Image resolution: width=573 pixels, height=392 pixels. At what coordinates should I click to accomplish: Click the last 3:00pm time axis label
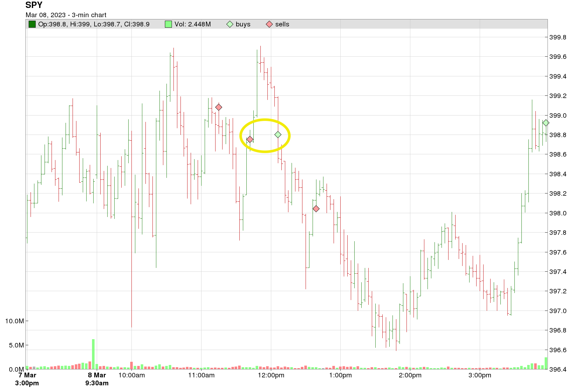click(x=480, y=375)
